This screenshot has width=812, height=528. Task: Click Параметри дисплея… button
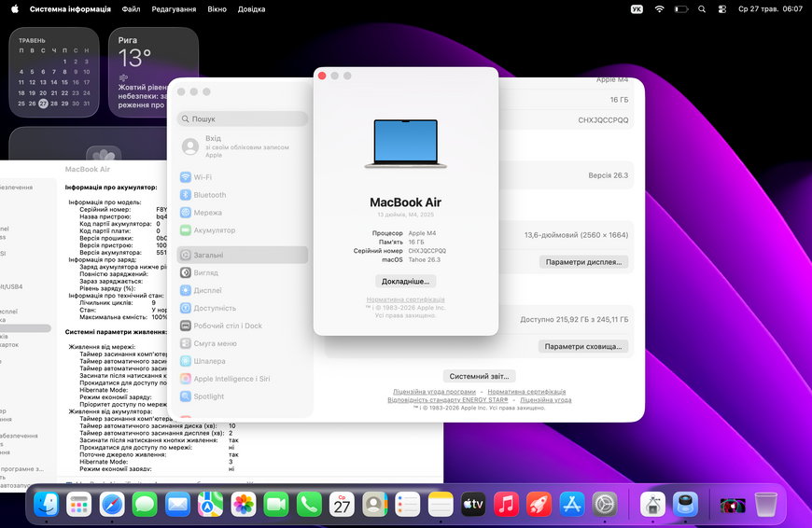pyautogui.click(x=583, y=262)
